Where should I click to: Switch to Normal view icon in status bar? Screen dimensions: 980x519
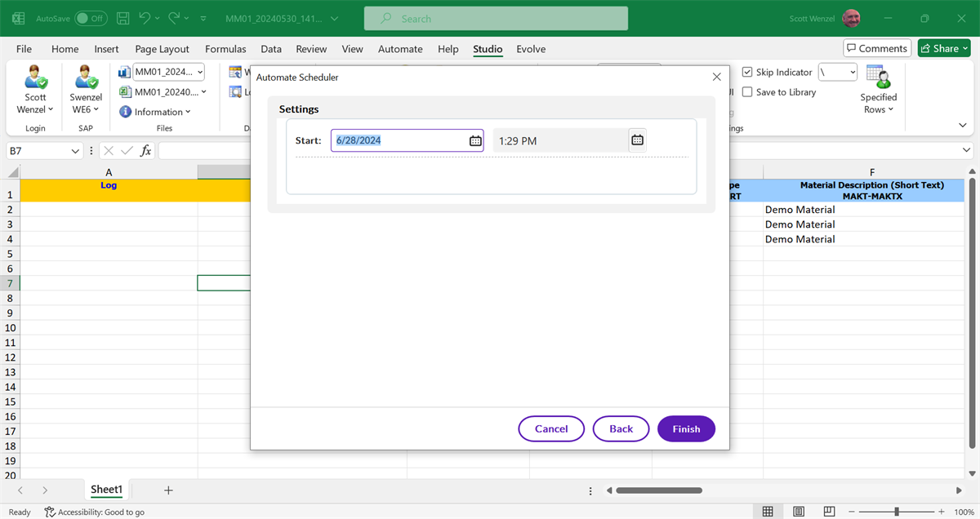(x=768, y=512)
